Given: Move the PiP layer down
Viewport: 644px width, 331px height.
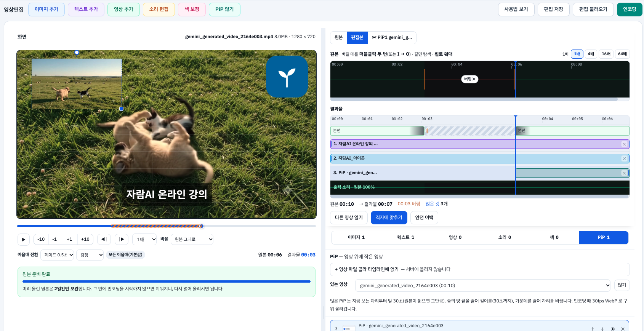Looking at the screenshot, I should click(x=602, y=329).
